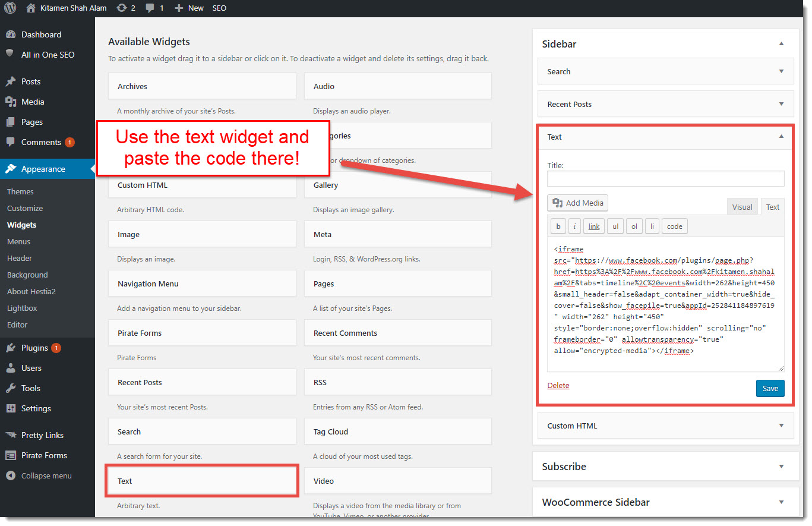
Task: Expand the Search widget in Sidebar
Action: [x=781, y=71]
